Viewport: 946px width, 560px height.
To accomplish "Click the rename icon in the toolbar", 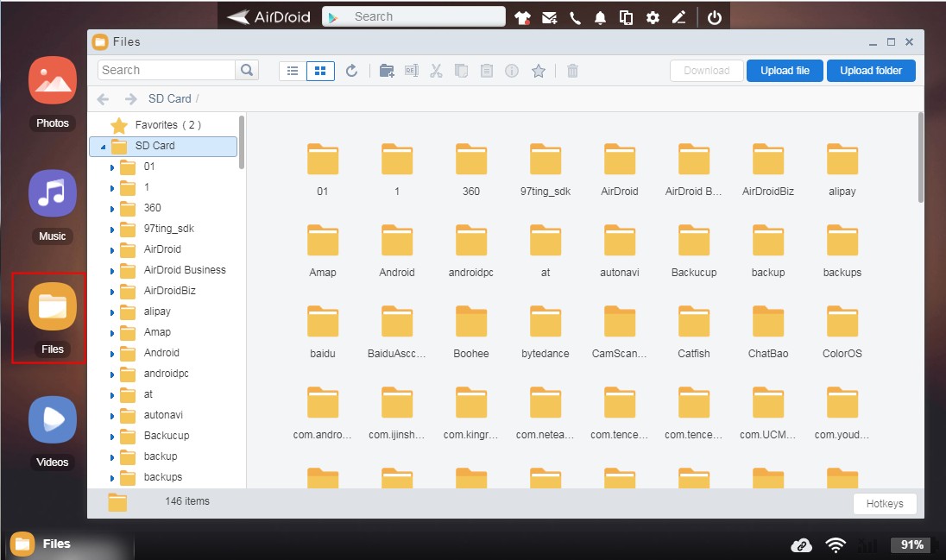I will 411,70.
